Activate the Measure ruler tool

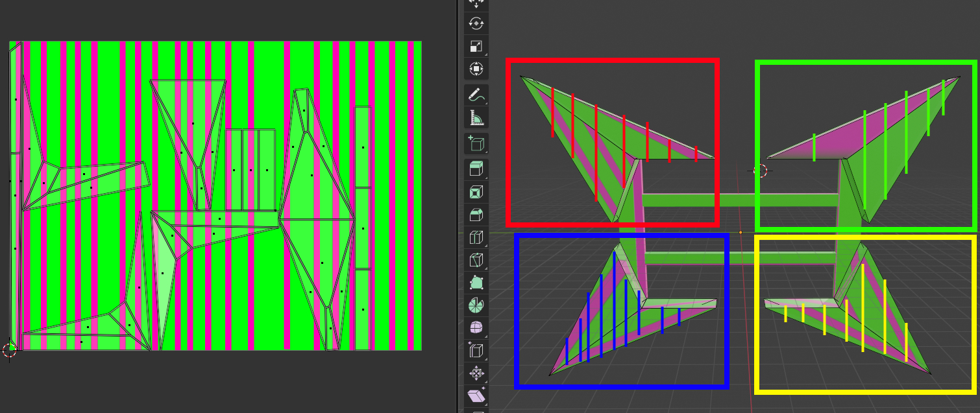[x=476, y=118]
